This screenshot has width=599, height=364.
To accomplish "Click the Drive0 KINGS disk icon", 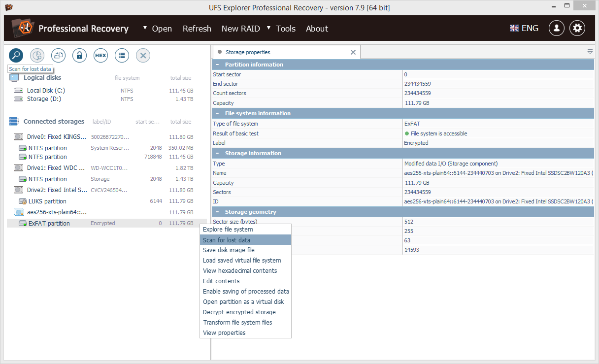I will point(18,136).
